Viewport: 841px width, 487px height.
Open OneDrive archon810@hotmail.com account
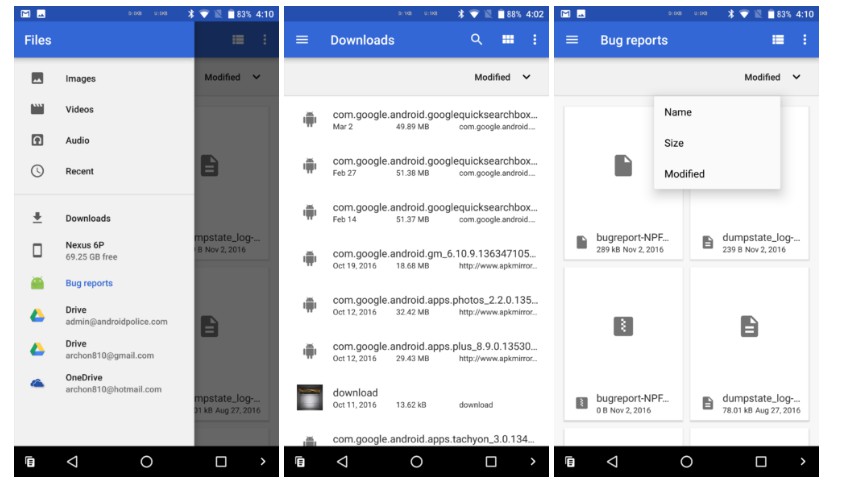(104, 383)
